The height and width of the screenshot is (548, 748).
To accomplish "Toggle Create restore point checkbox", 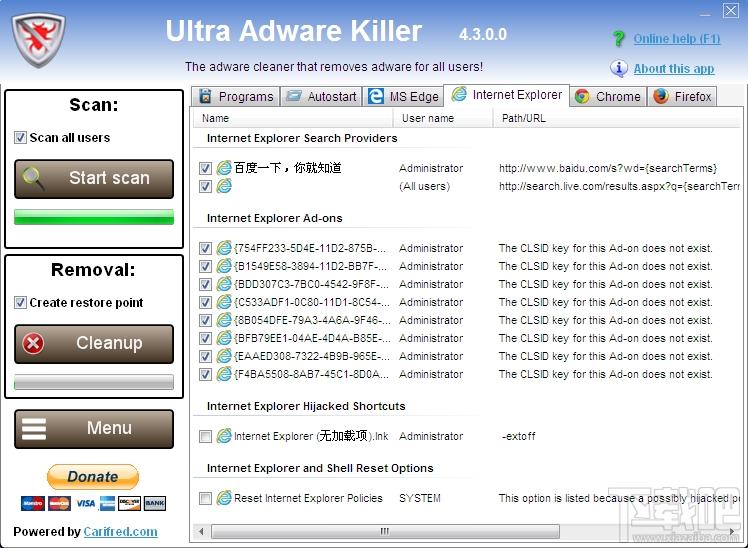I will 20,303.
